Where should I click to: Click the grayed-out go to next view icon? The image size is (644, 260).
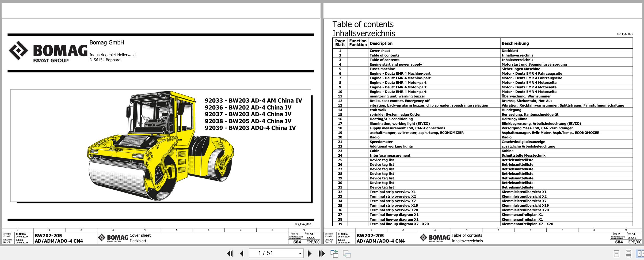tap(347, 253)
